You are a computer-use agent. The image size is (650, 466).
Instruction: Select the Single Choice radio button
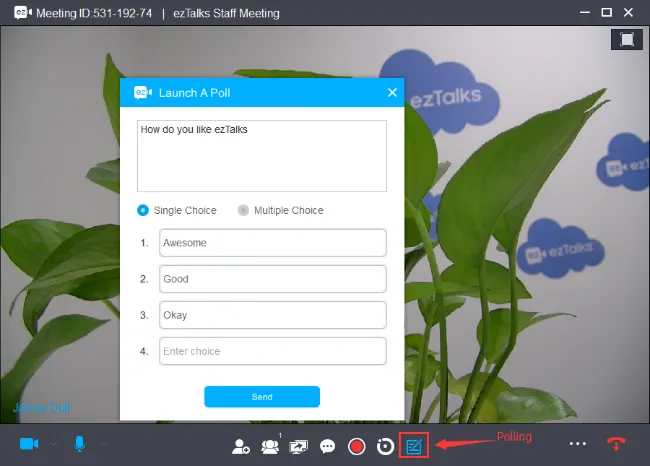coord(143,210)
